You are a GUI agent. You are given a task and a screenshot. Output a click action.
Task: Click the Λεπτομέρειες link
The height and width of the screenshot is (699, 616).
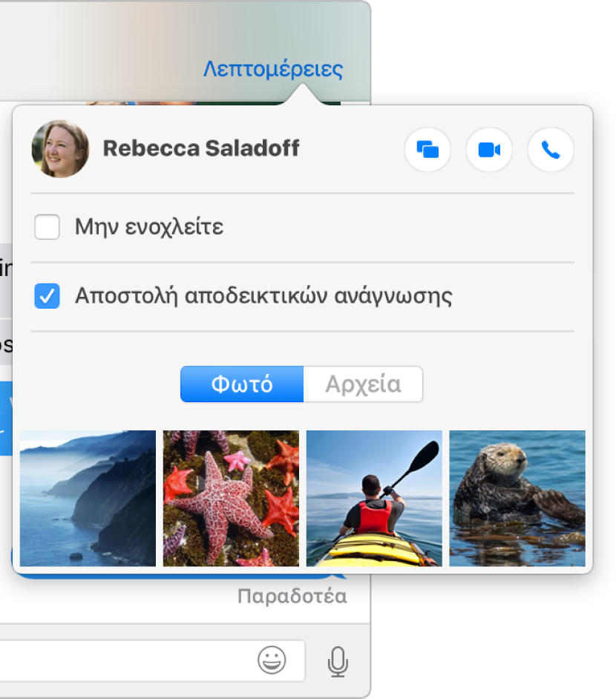pyautogui.click(x=273, y=69)
